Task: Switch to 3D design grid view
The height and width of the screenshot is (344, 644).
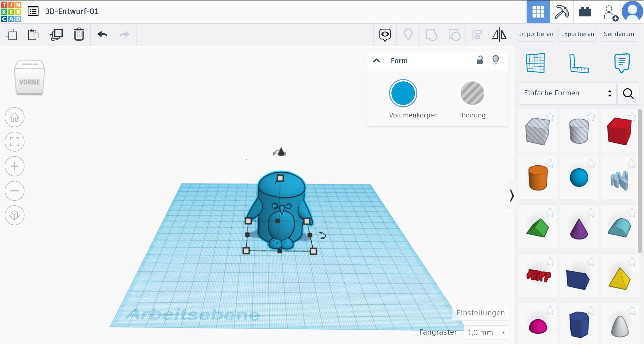Action: 538,12
